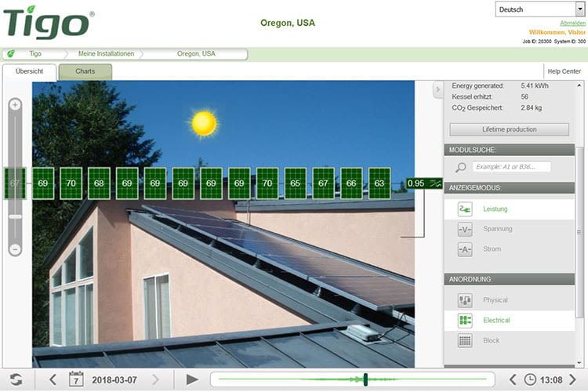Select the solar module showing 65
Viewport: 588px width, 392px height.
pyautogui.click(x=295, y=183)
